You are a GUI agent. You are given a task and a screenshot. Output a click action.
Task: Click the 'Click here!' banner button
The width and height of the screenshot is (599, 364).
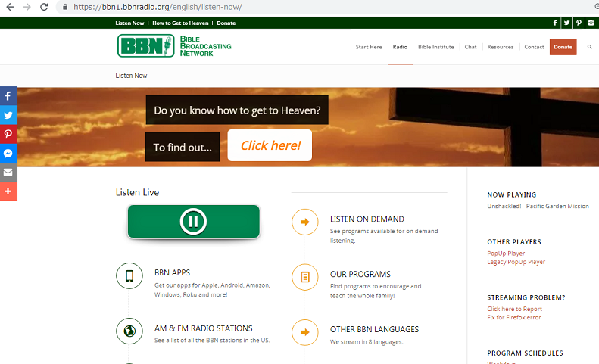point(270,145)
